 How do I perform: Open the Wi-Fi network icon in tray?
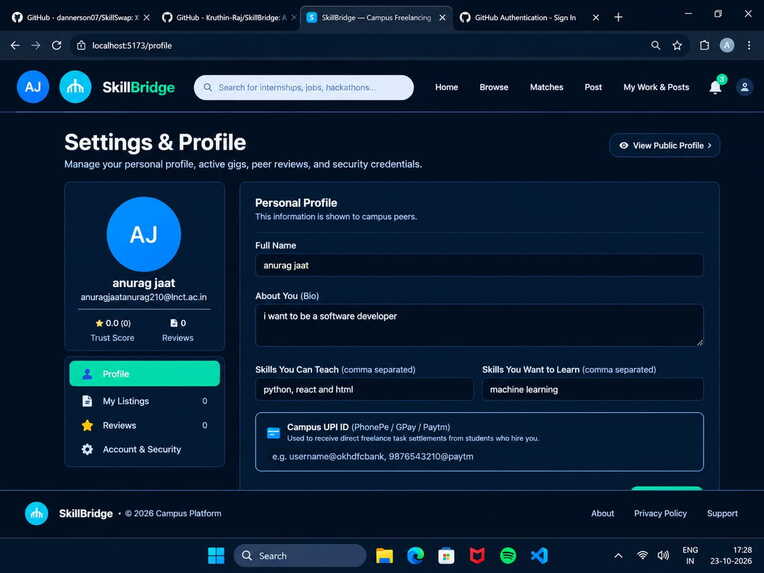[642, 555]
